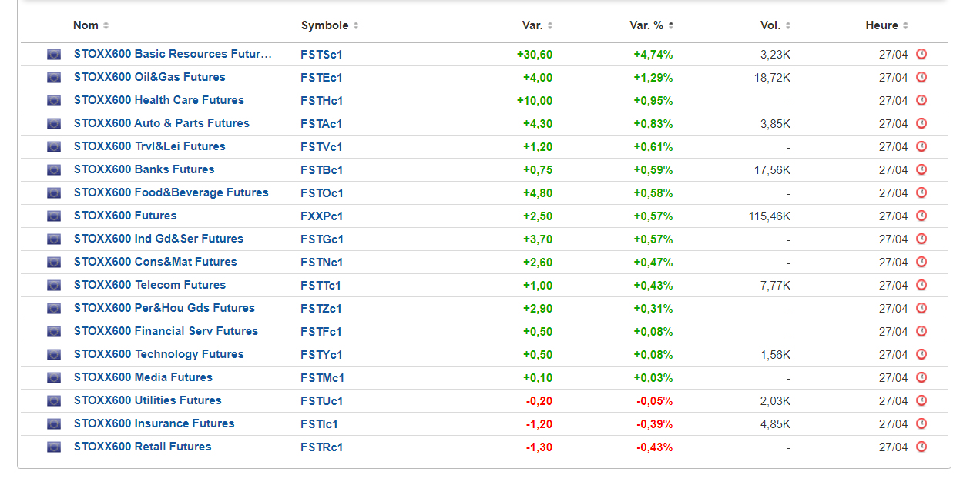Click the EU flag icon beside Banks Futures
980x482 pixels.
(x=54, y=169)
